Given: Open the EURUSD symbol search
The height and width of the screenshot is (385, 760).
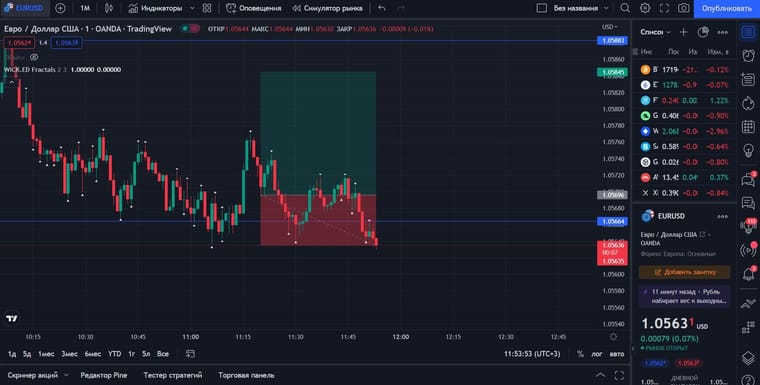Looking at the screenshot, I should 24,8.
